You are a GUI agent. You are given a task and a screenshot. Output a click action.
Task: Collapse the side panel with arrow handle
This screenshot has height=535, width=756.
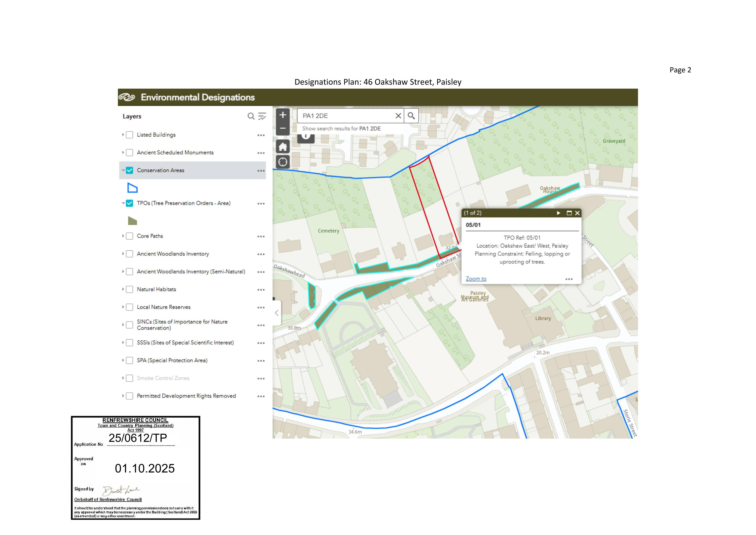[277, 313]
